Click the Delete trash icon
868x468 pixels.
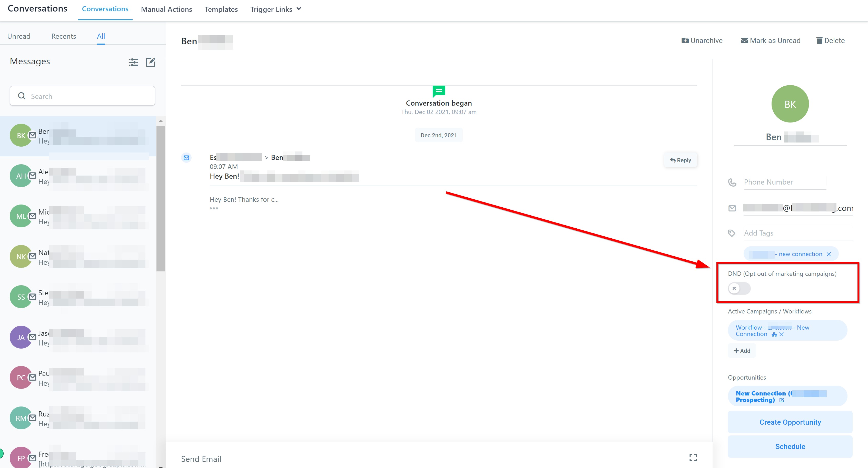(819, 40)
